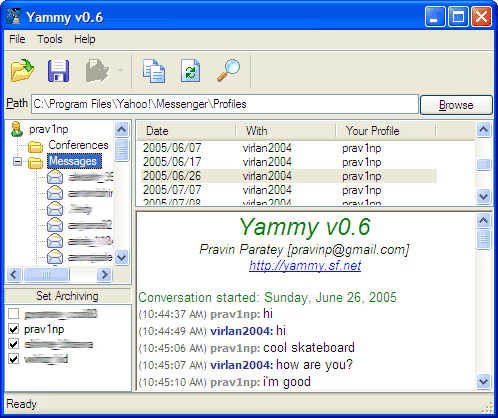This screenshot has height=418, width=498.
Task: Click the Your Profile column header
Action: point(386,131)
